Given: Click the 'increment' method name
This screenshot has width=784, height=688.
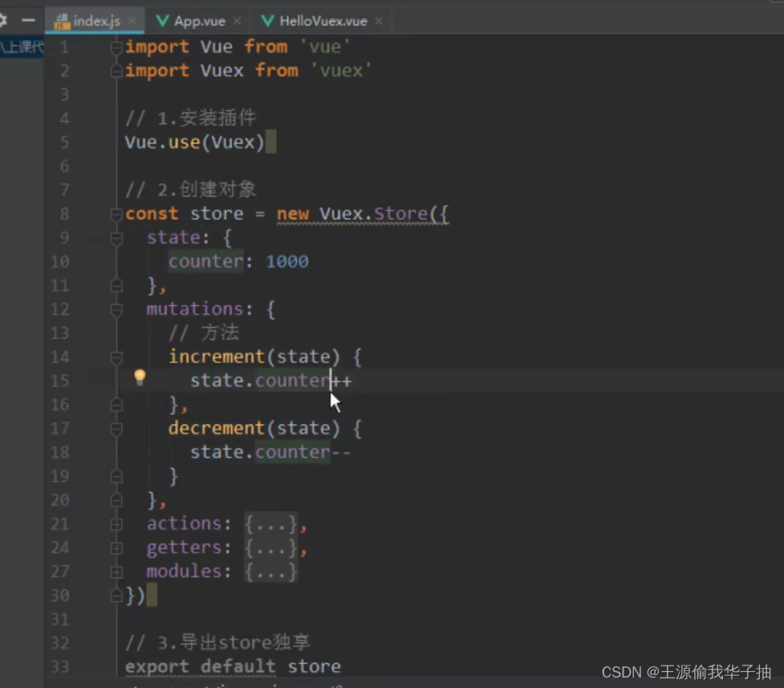Looking at the screenshot, I should pos(217,356).
